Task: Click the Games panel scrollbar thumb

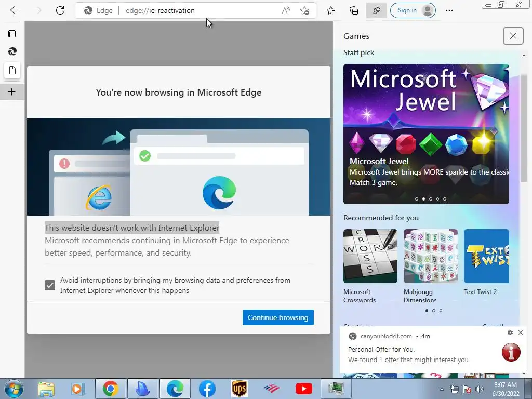Action: click(x=524, y=129)
